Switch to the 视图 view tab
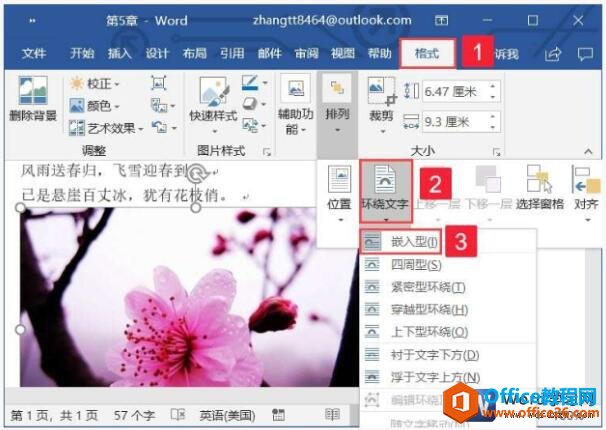This screenshot has width=606, height=430. coord(343,53)
